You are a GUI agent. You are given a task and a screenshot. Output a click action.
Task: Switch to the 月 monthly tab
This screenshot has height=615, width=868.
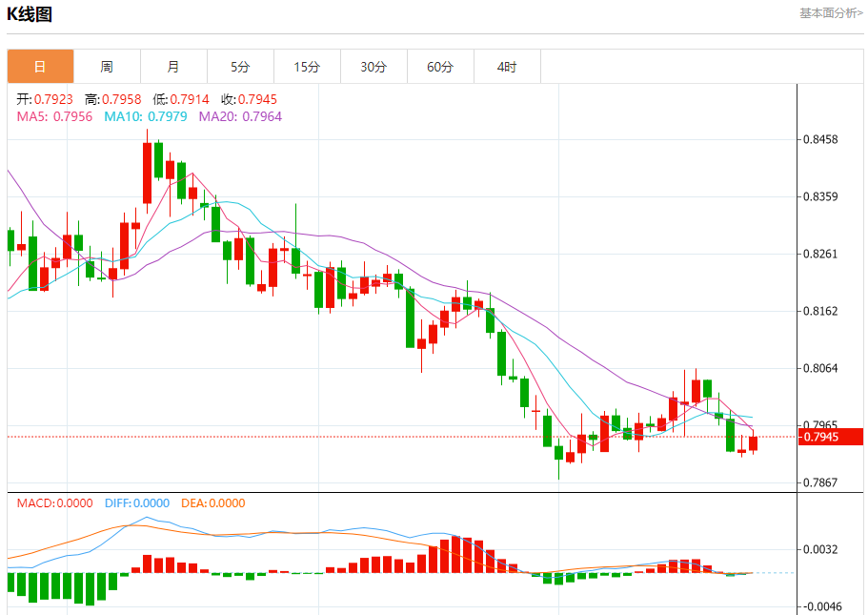coord(173,67)
